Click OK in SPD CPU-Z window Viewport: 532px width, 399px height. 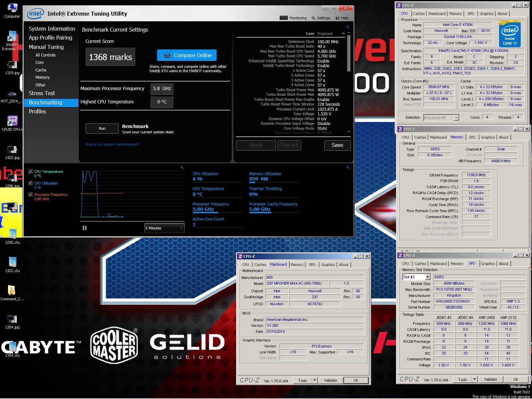tap(516, 379)
